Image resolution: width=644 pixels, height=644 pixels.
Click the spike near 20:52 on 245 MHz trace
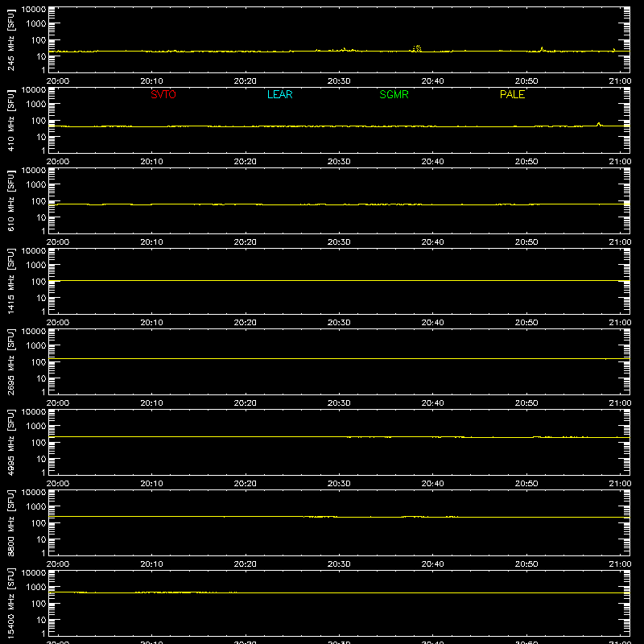click(542, 49)
